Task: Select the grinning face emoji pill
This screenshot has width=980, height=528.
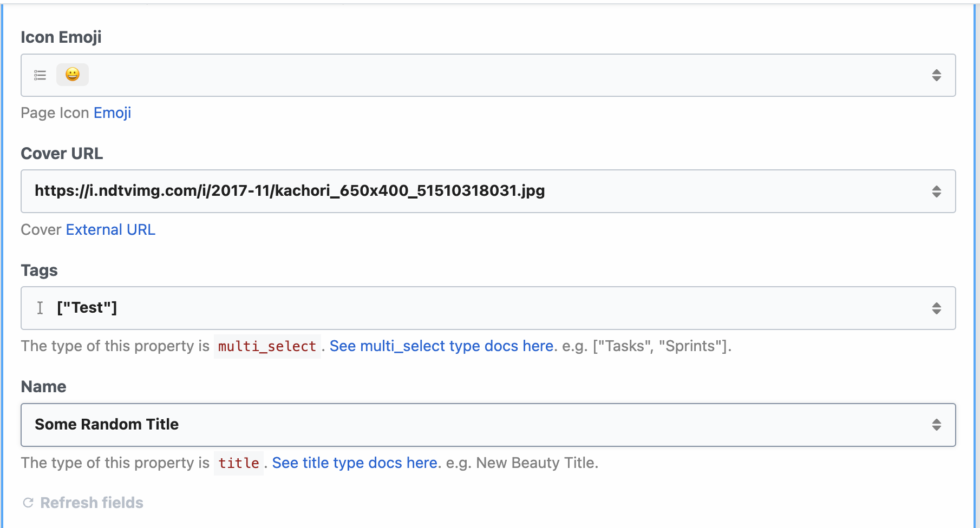Action: coord(73,75)
